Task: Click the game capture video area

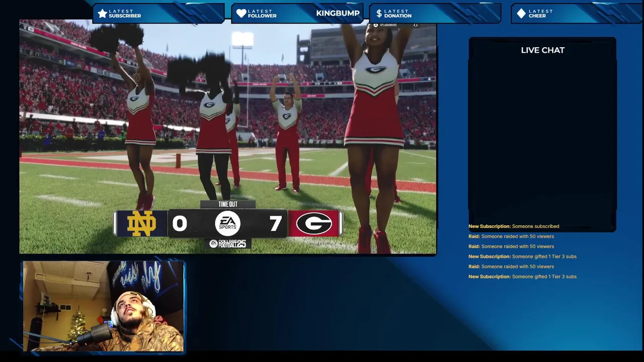Action: 228,137
